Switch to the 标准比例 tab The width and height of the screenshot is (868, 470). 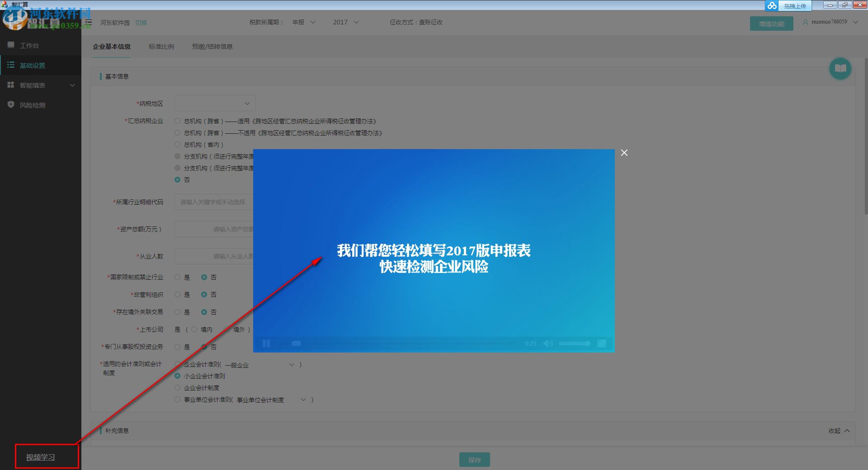tap(161, 46)
